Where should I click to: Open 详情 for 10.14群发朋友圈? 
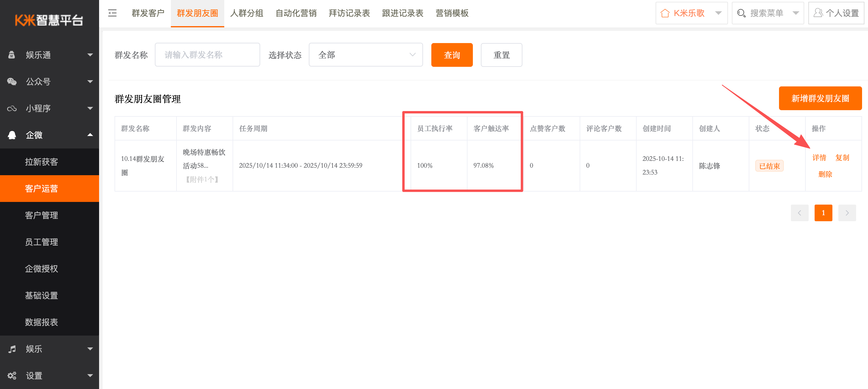point(819,158)
